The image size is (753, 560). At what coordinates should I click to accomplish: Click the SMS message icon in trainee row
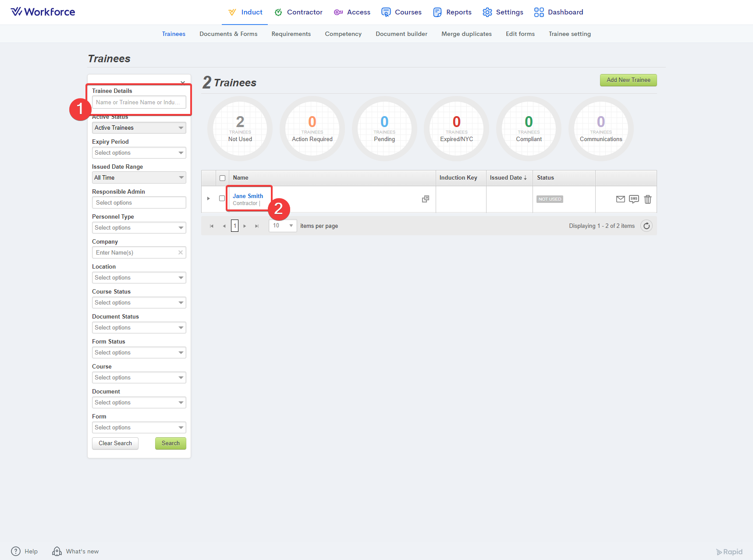634,199
